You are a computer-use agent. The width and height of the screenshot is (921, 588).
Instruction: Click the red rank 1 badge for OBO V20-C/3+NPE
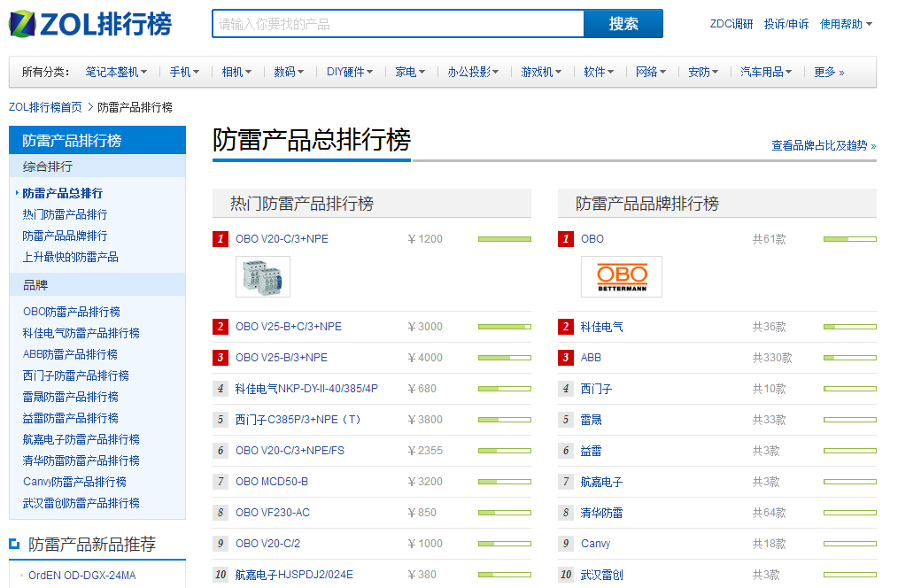(x=221, y=239)
